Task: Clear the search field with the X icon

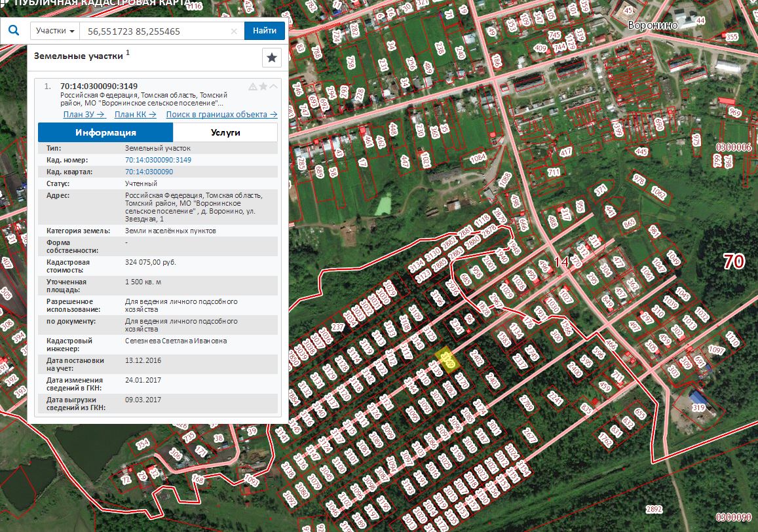Action: tap(234, 31)
